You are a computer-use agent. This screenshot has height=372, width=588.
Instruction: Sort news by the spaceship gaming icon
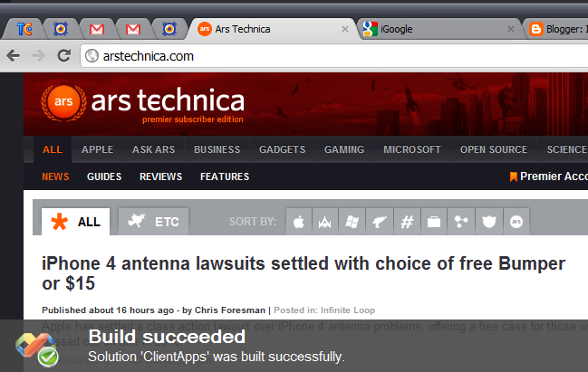point(325,222)
